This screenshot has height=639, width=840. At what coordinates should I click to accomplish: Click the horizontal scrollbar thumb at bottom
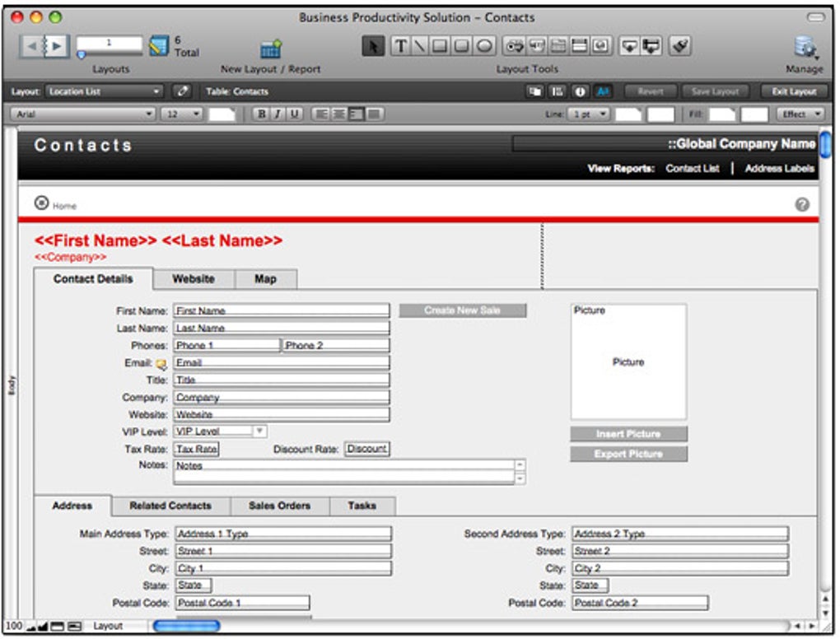pos(186,626)
